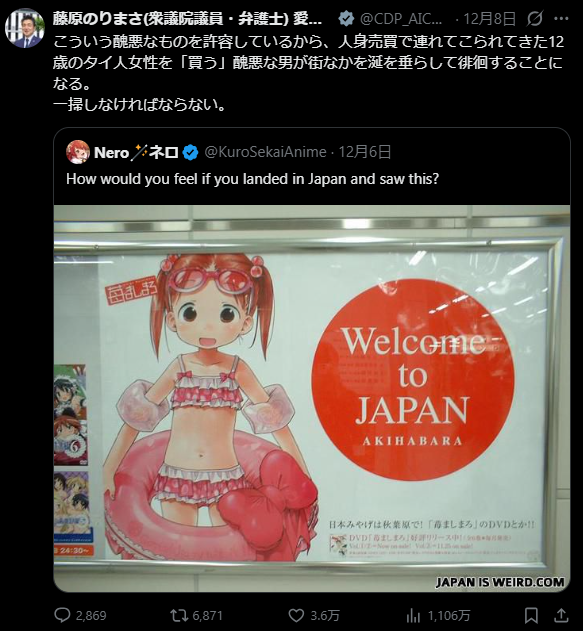Click the Nero ネロ display name

(136, 153)
